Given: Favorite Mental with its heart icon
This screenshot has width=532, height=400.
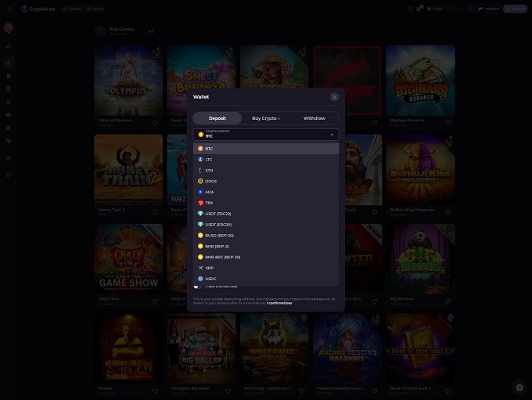Looking at the screenshot, I should click(x=155, y=391).
